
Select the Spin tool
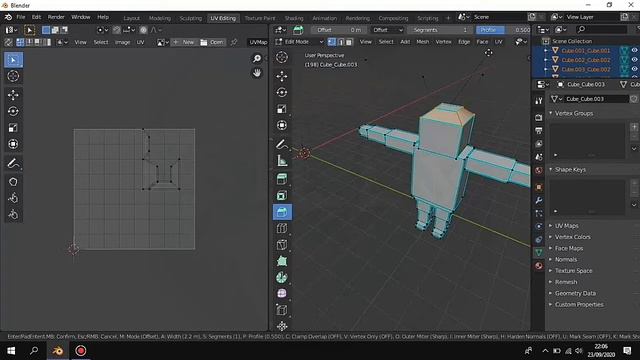pos(282,278)
